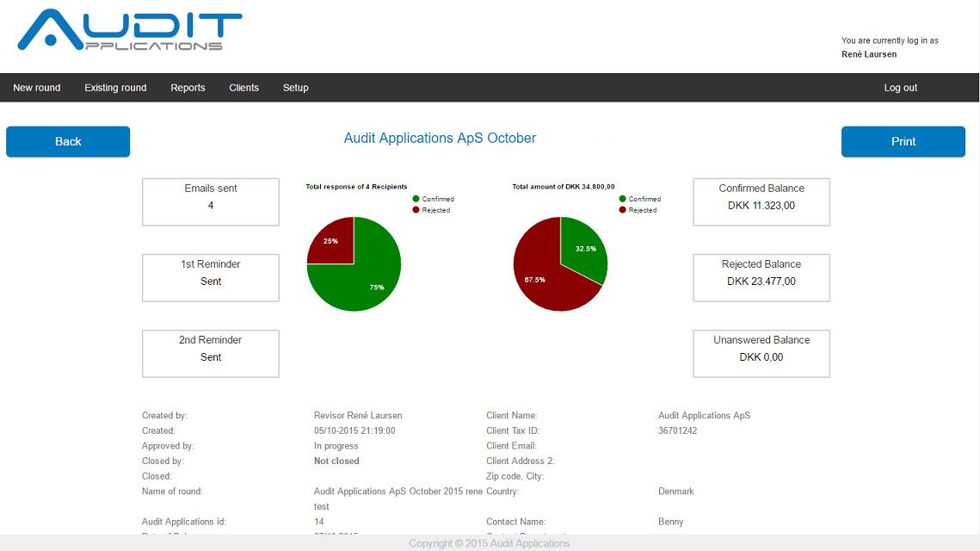Screen dimensions: 980x551
Task: Click the Emails sent counter box
Action: click(x=210, y=201)
